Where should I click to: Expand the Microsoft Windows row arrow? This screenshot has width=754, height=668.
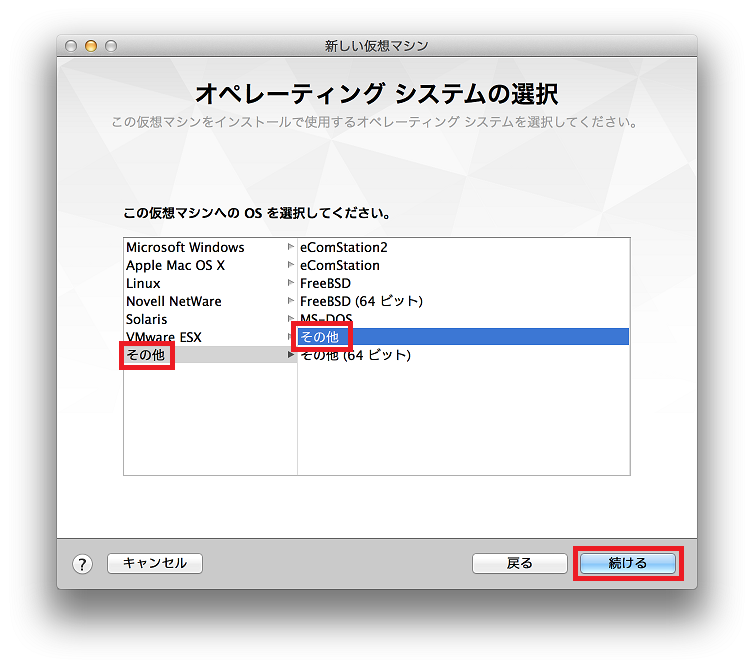tap(291, 247)
